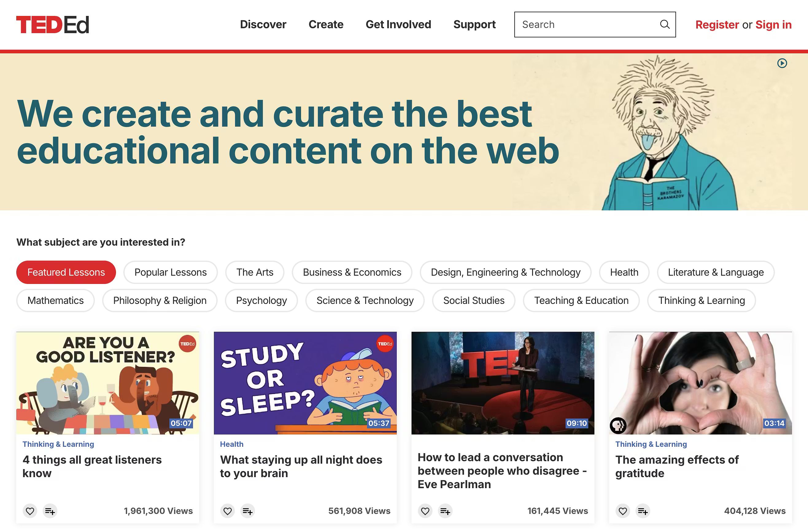Click the search magnifier icon
Viewport: 808px width, 532px height.
pyautogui.click(x=664, y=25)
